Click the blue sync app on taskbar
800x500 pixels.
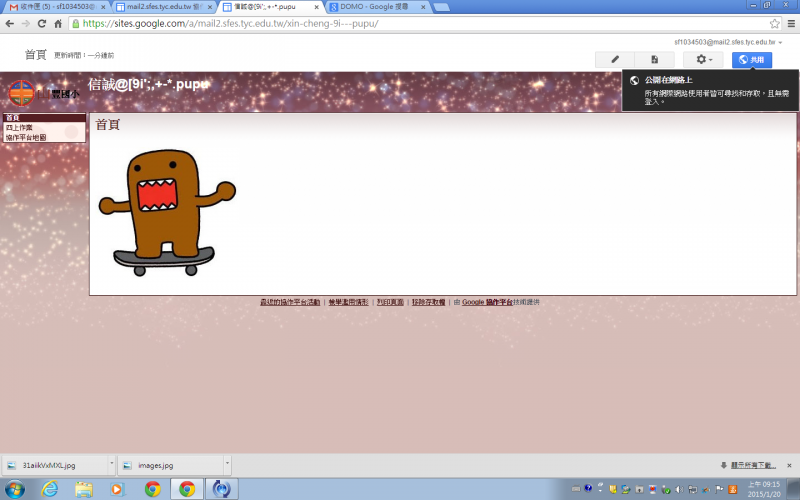(221, 489)
